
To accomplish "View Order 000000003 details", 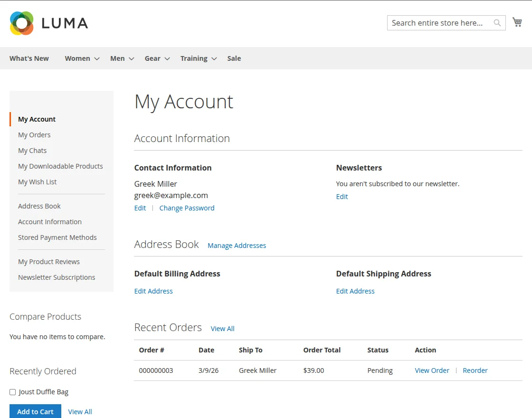I will click(x=432, y=370).
